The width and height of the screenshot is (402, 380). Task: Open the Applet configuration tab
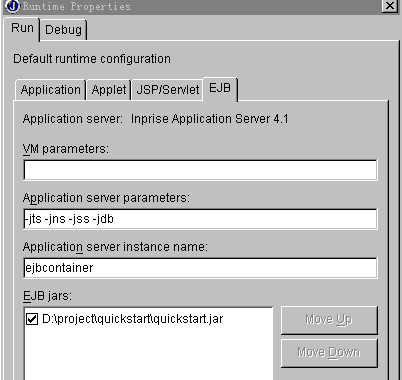coord(109,90)
